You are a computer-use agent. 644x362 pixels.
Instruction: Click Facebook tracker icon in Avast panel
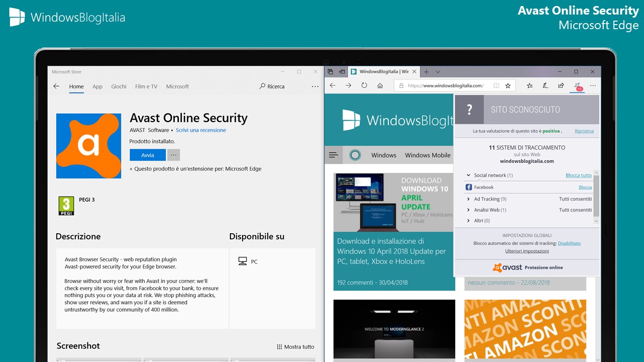[469, 187]
